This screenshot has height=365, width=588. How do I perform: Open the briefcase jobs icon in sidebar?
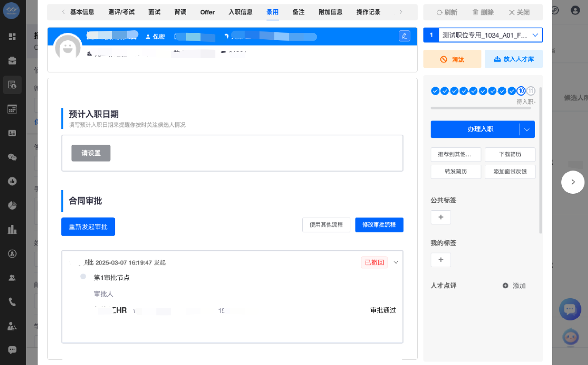(x=12, y=61)
